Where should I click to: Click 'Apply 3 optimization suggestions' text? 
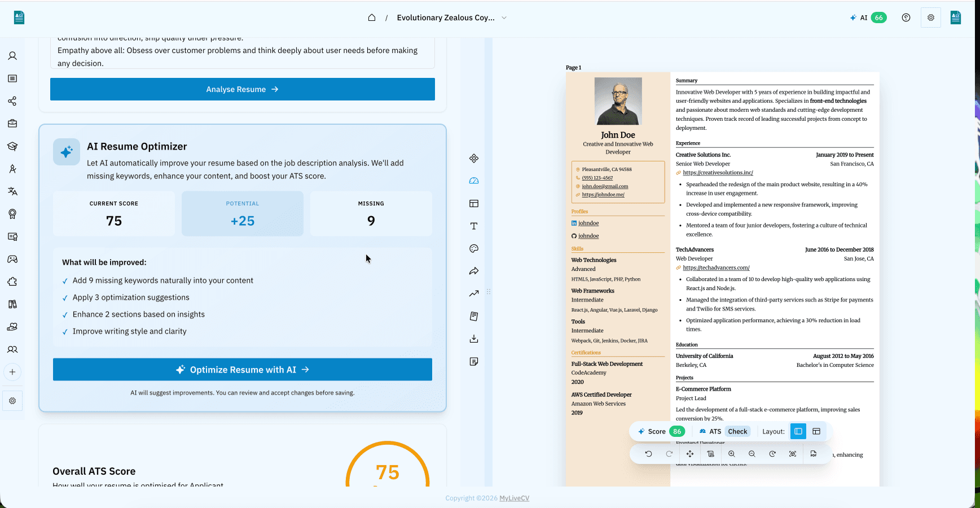(x=131, y=297)
